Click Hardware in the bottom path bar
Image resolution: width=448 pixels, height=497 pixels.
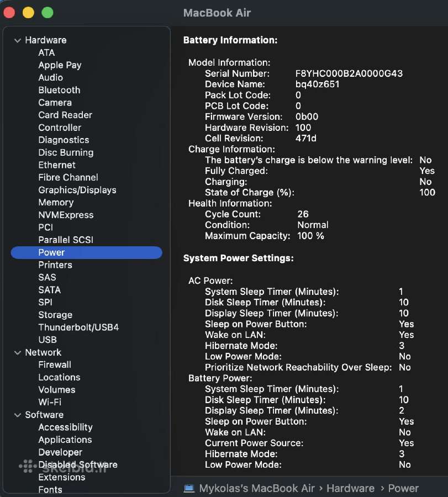click(x=350, y=489)
